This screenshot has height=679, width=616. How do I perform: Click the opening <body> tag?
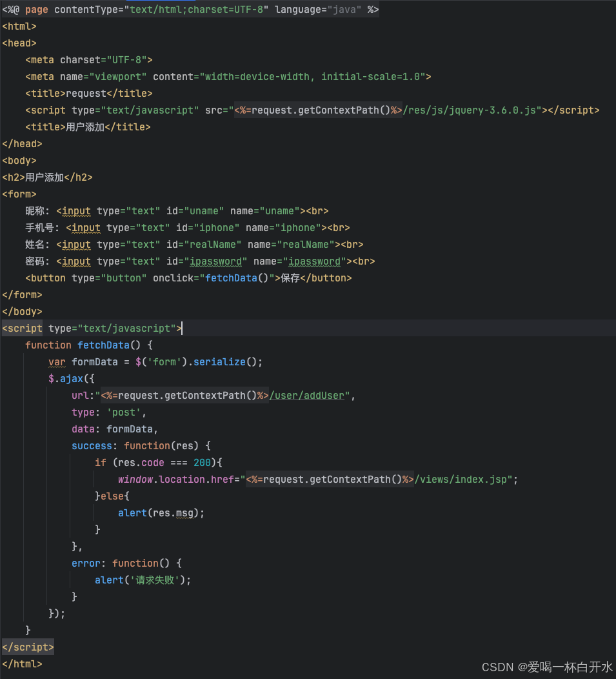click(19, 161)
